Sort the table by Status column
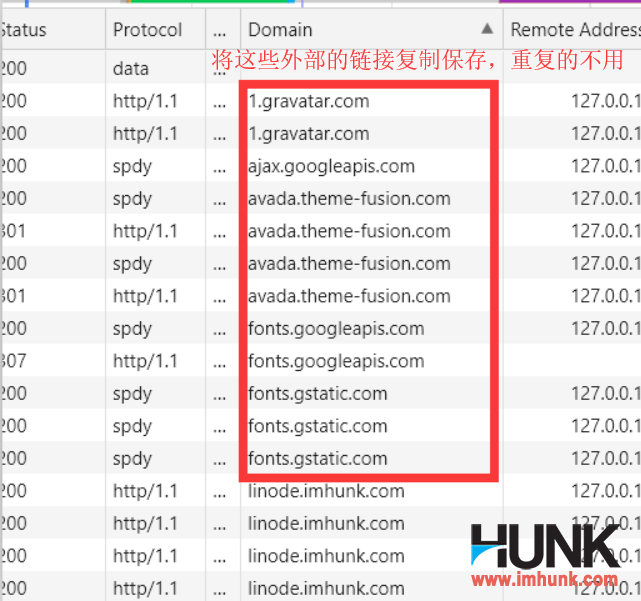This screenshot has width=641, height=601. [24, 30]
